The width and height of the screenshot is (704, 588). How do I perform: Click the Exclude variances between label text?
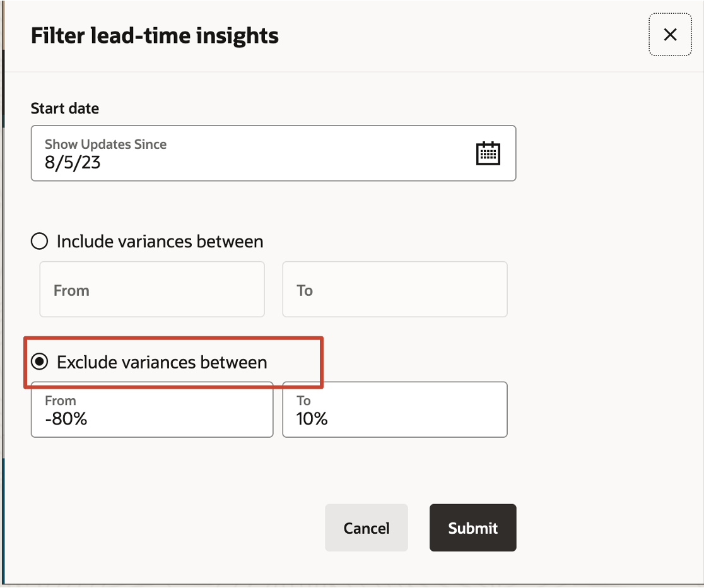(x=162, y=362)
